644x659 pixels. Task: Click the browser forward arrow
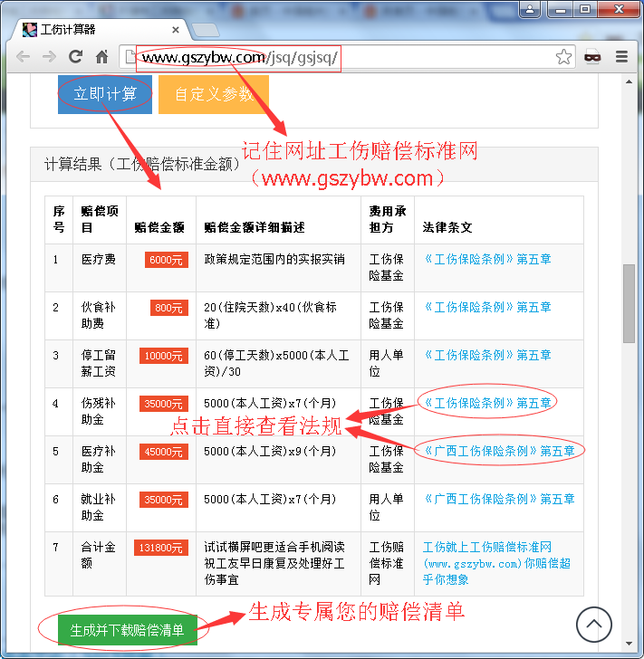tap(49, 56)
